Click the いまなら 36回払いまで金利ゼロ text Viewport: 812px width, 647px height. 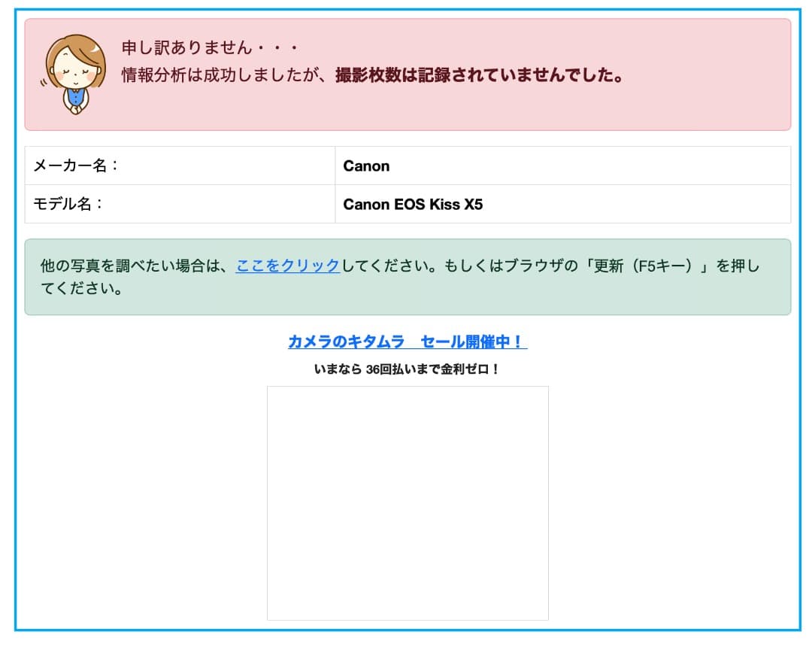[407, 369]
